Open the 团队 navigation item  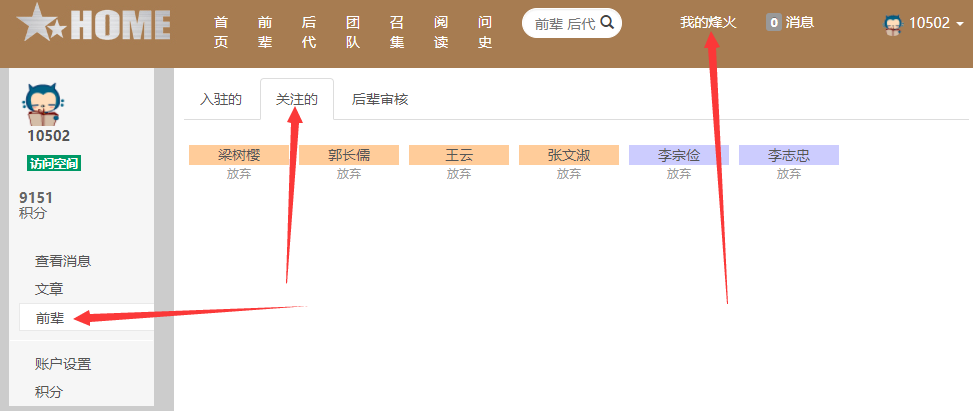352,32
